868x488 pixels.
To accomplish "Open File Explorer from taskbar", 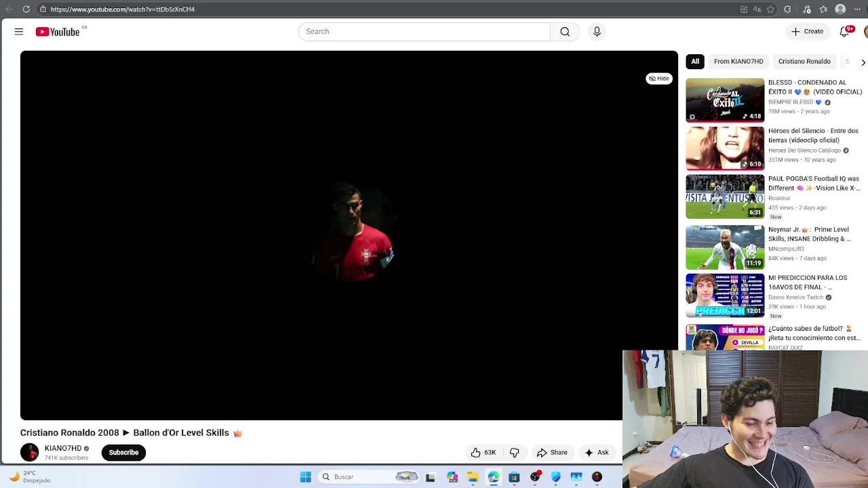I will point(473,477).
